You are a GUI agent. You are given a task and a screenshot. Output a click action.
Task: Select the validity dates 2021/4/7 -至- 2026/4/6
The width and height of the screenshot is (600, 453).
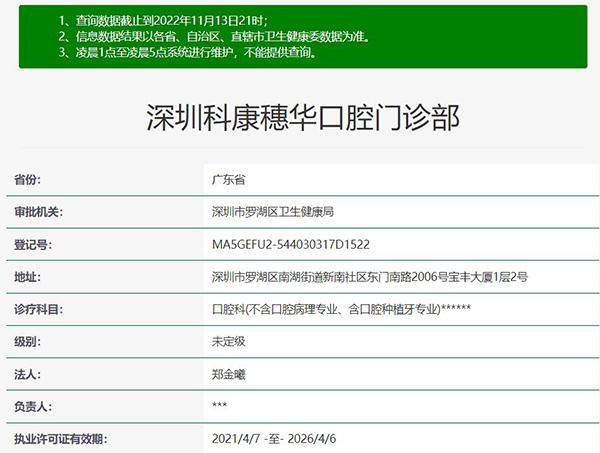pos(274,439)
